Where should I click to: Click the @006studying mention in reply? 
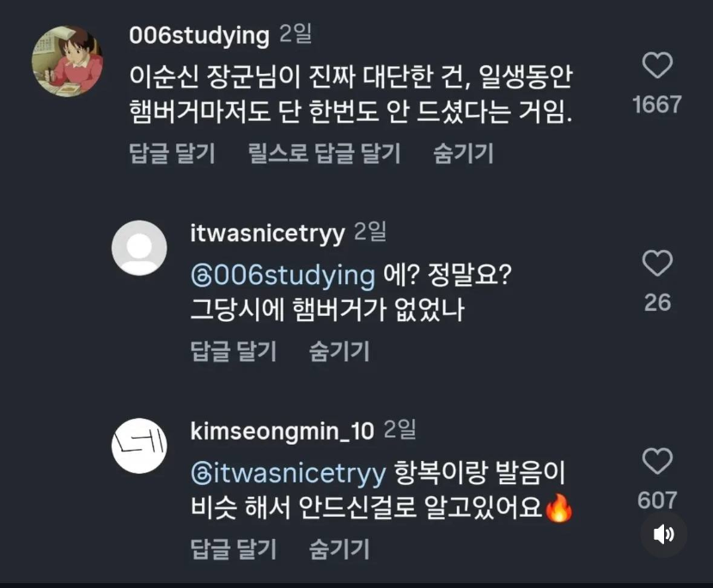(x=283, y=276)
